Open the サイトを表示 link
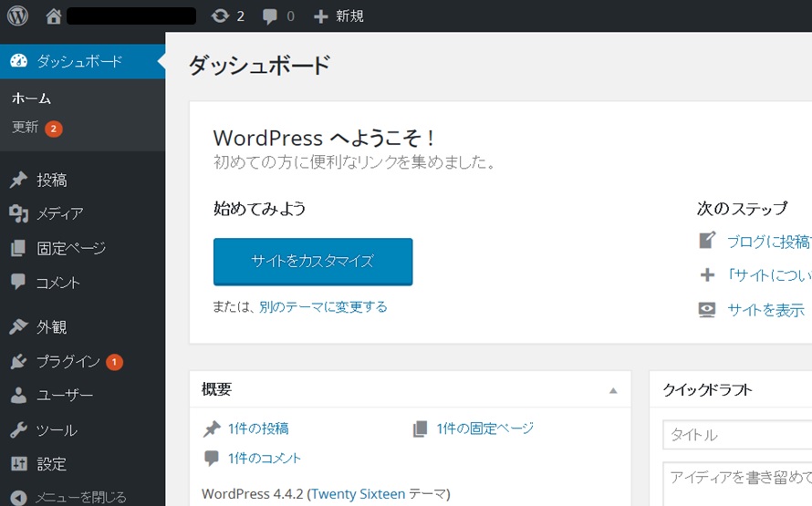Screen dimensions: 812x506 tap(765, 309)
